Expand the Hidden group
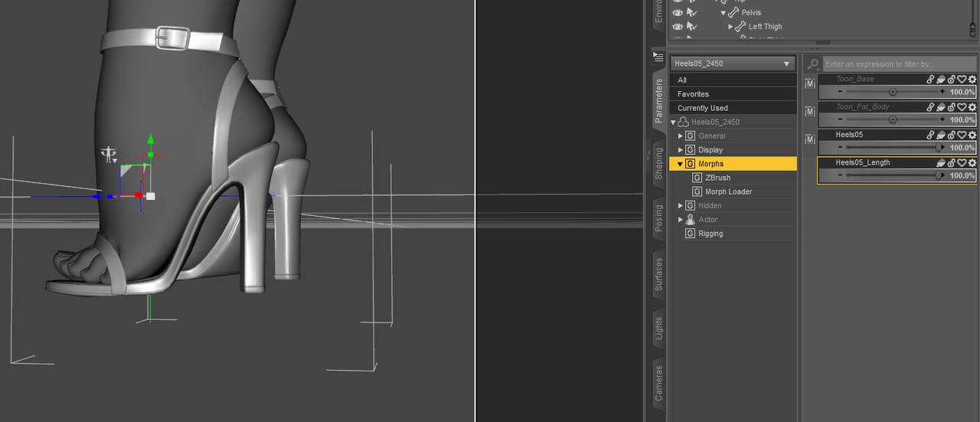 (x=681, y=206)
